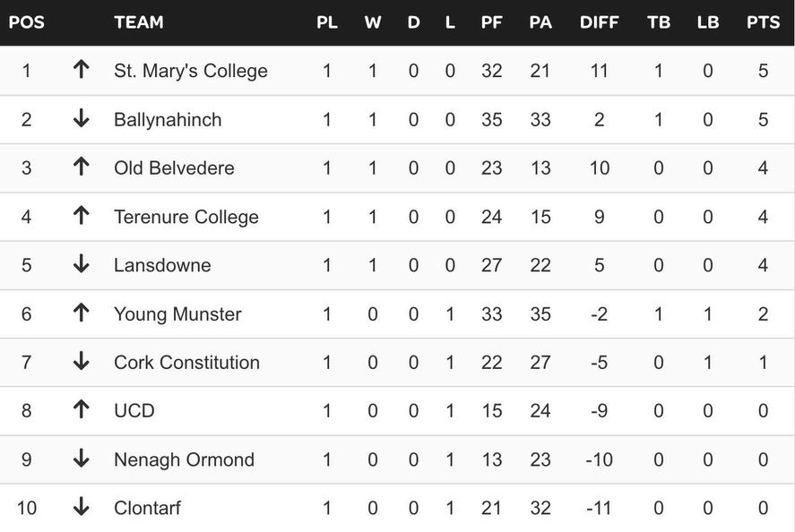795x532 pixels.
Task: Click the DIFF column header
Action: click(599, 22)
